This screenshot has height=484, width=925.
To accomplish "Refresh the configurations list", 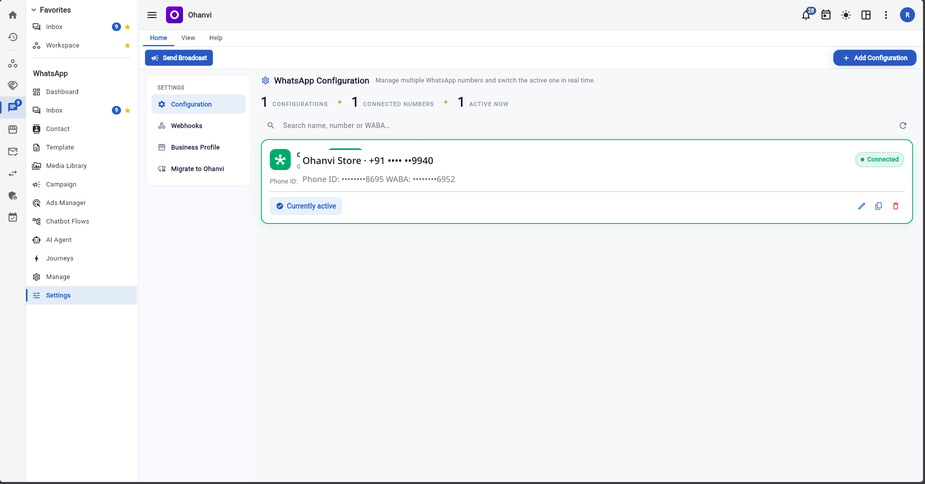I will (x=903, y=125).
